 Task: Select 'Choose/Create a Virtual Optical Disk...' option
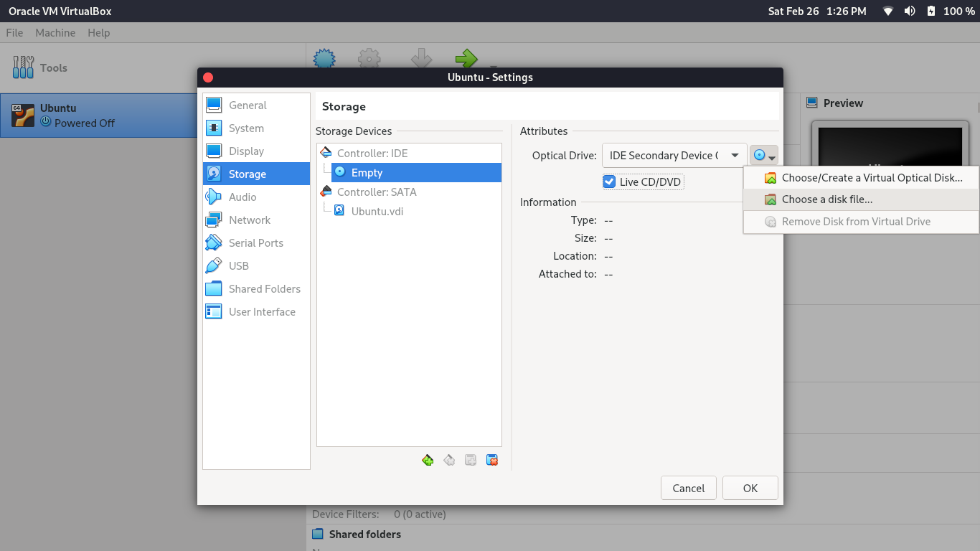pyautogui.click(x=872, y=178)
